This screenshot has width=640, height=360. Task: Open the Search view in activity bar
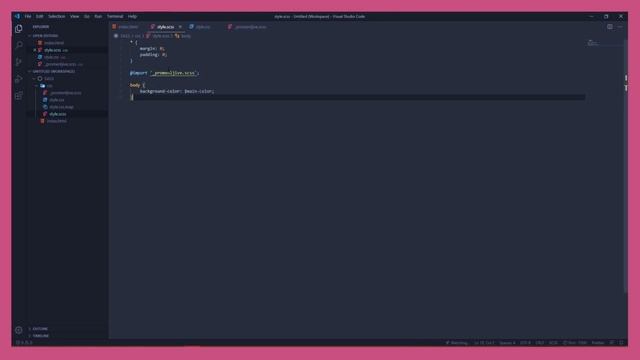pyautogui.click(x=19, y=45)
